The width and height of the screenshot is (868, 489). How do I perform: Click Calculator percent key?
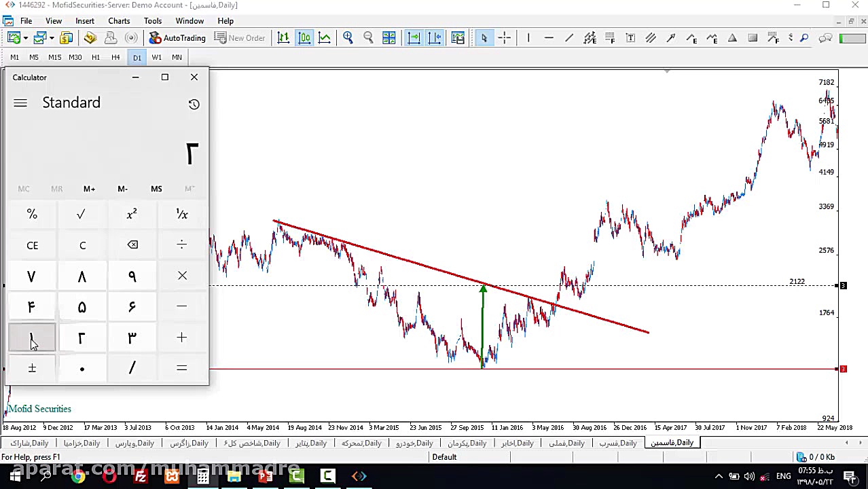tap(32, 215)
